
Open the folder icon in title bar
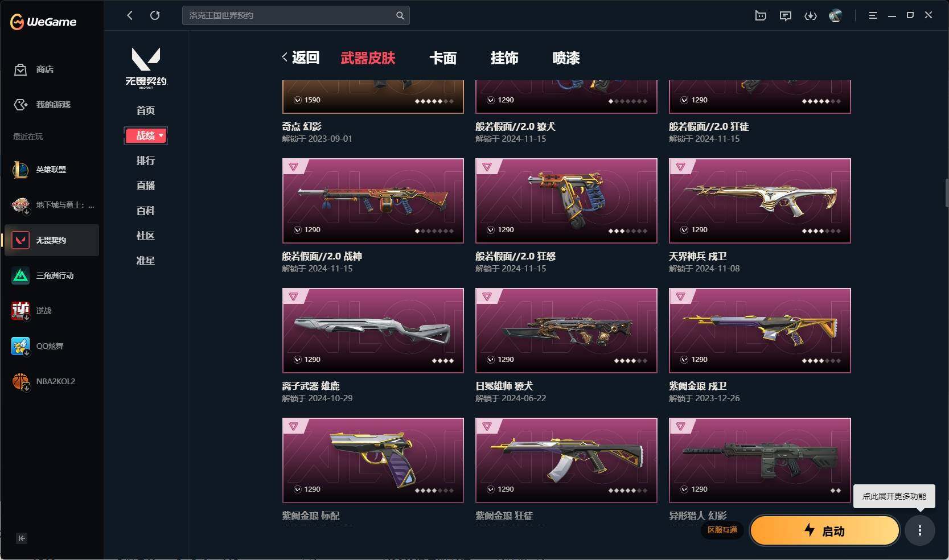[761, 16]
